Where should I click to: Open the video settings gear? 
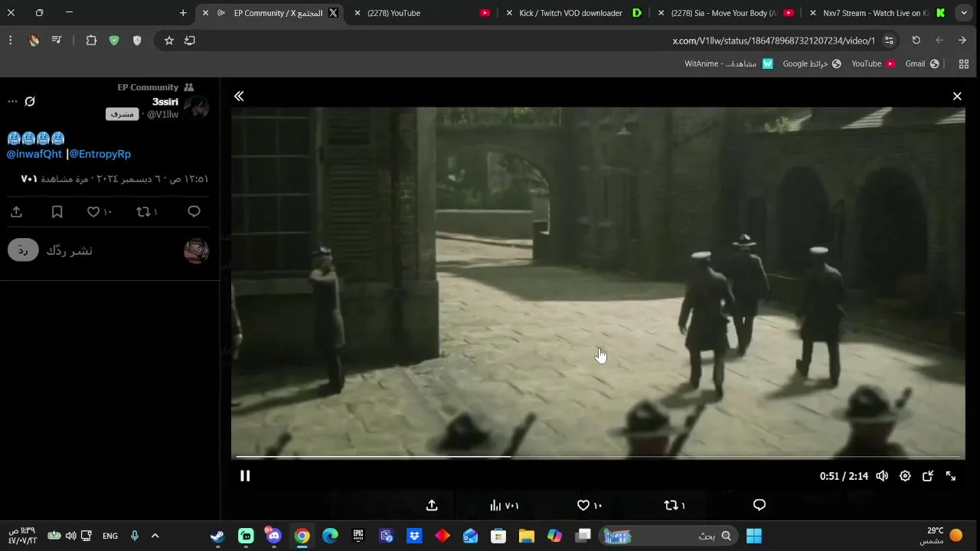[905, 476]
